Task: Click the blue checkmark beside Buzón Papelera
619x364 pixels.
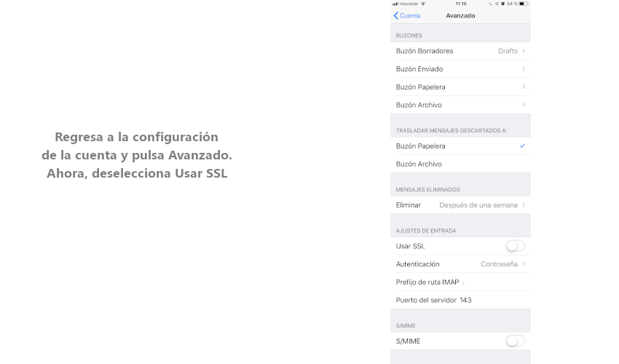Action: pos(522,146)
